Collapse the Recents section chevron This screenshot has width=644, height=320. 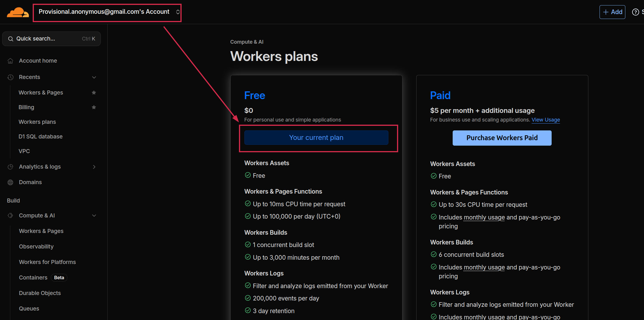coord(94,77)
